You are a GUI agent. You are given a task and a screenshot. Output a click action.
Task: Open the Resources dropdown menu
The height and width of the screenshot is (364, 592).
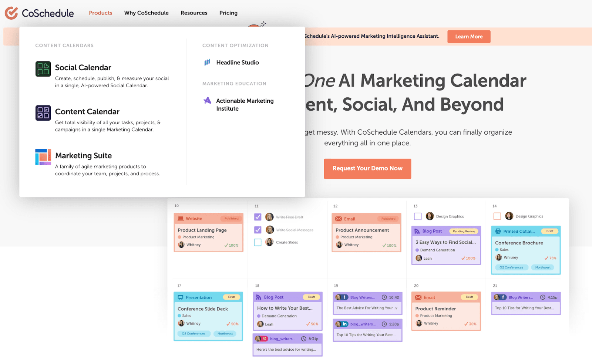[194, 13]
